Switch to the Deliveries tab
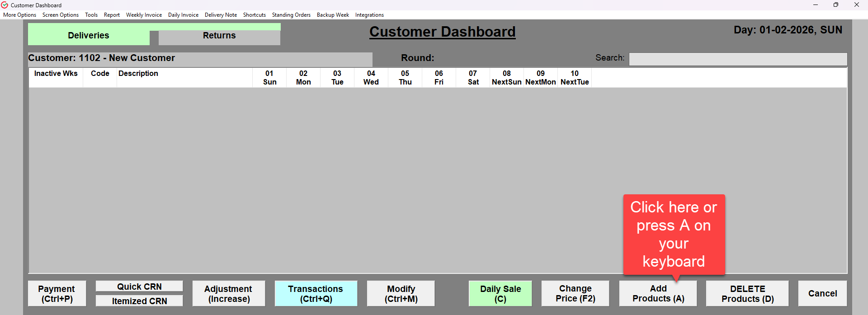Viewport: 868px width, 315px height. pyautogui.click(x=89, y=35)
